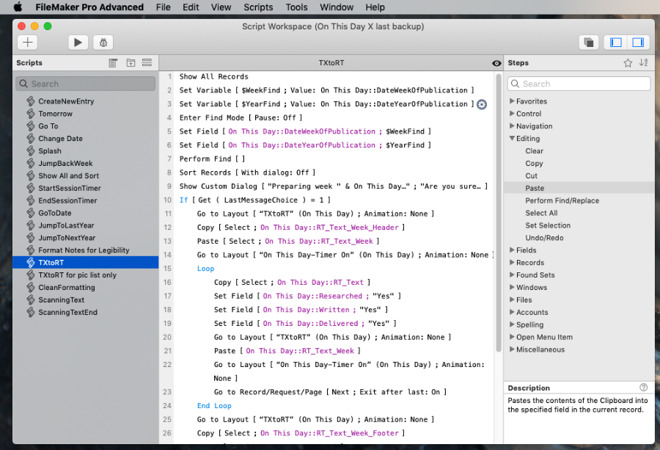This screenshot has width=660, height=450.
Task: Click the manage scripts window icon
Action: pyautogui.click(x=588, y=42)
